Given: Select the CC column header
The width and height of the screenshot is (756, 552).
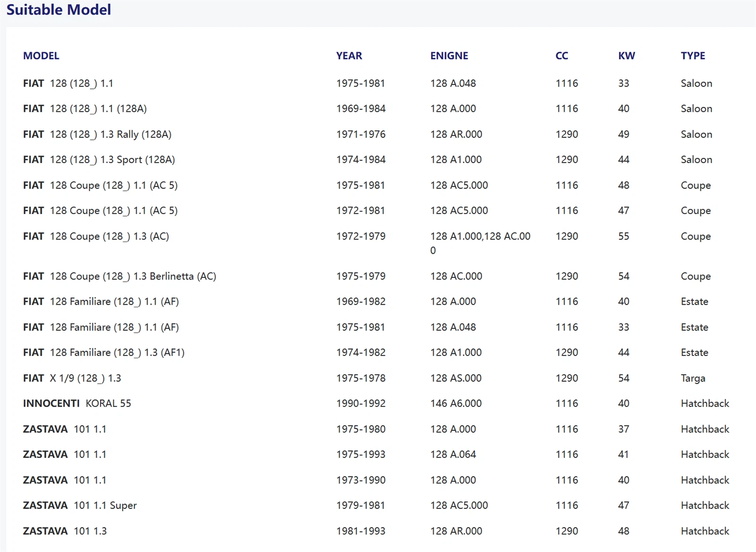Looking at the screenshot, I should tap(562, 56).
